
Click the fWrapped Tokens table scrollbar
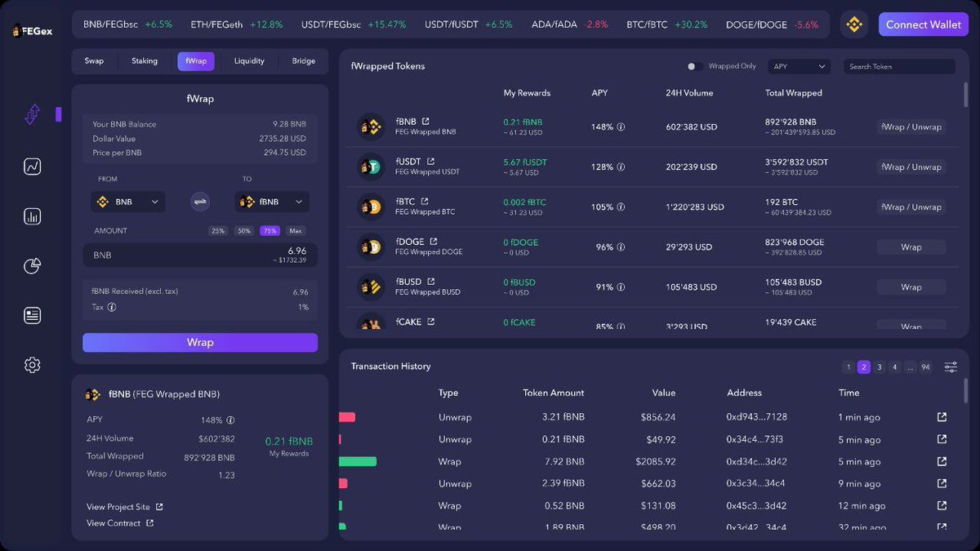(966, 95)
